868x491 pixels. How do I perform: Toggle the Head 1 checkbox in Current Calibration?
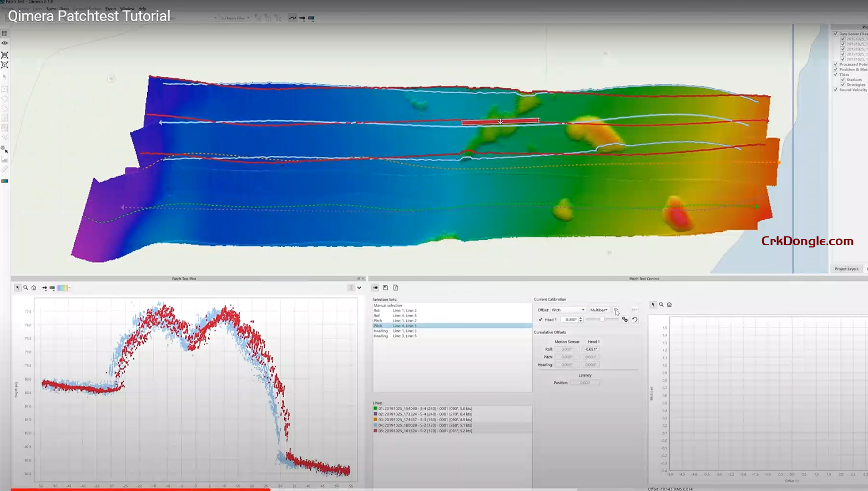tap(540, 320)
